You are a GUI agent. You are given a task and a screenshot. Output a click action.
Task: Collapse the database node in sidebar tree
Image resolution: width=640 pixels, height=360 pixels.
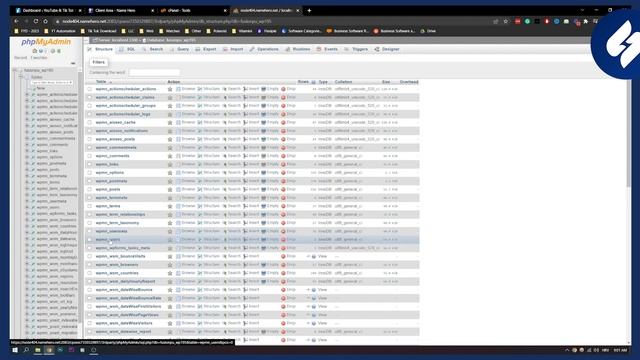(x=15, y=70)
